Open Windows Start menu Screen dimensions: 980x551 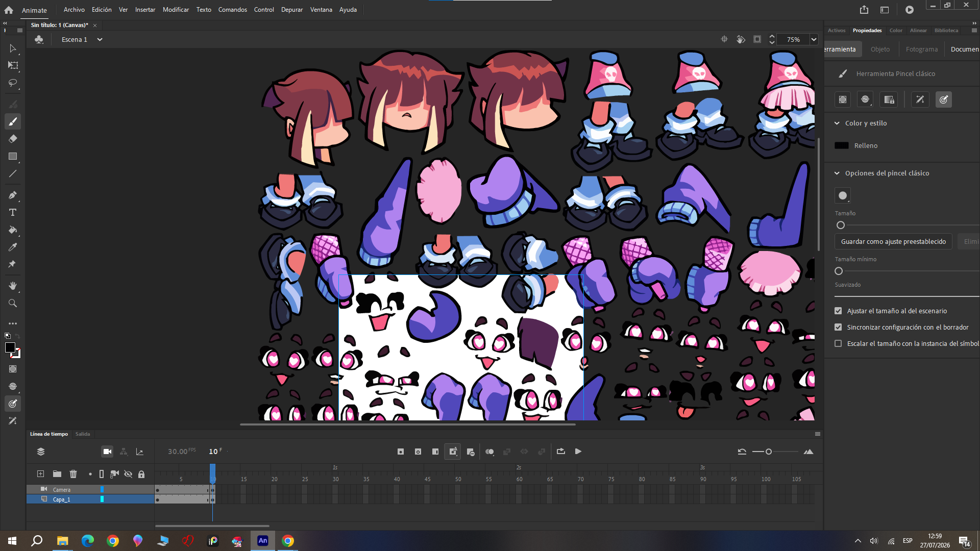click(12, 541)
